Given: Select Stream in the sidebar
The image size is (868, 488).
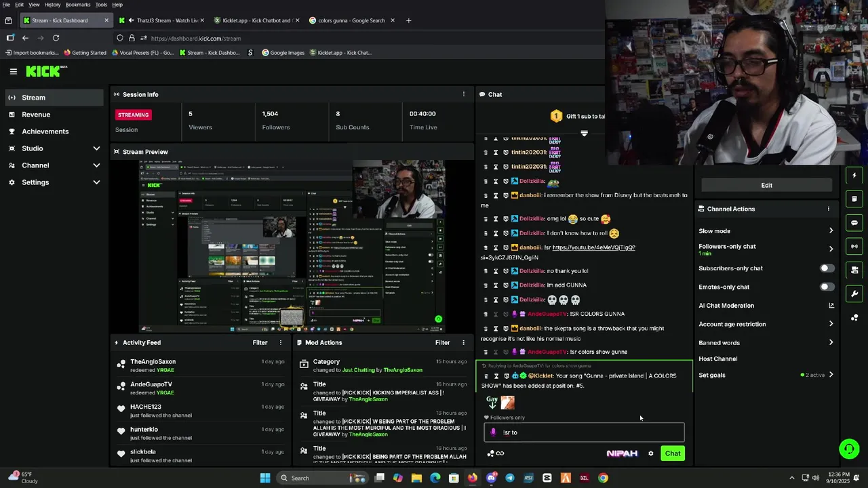Looking at the screenshot, I should pos(56,98).
